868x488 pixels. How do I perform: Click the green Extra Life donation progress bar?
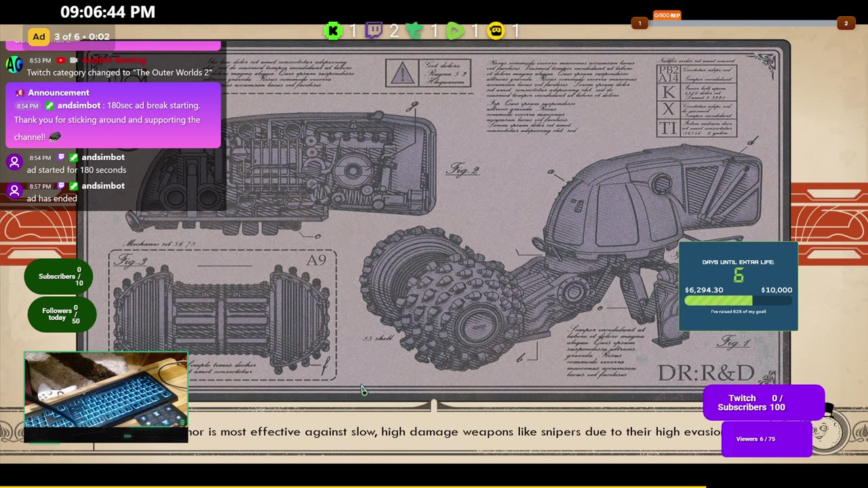pos(738,300)
